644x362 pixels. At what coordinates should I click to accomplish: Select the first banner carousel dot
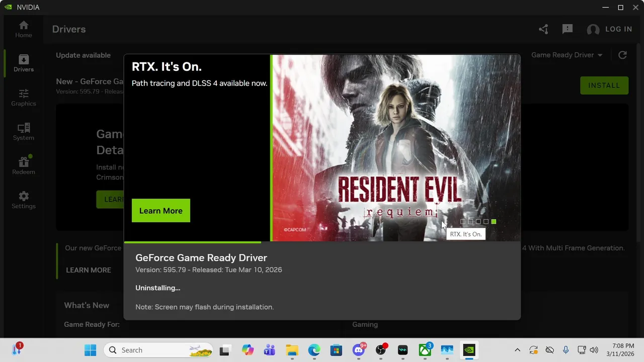463,222
